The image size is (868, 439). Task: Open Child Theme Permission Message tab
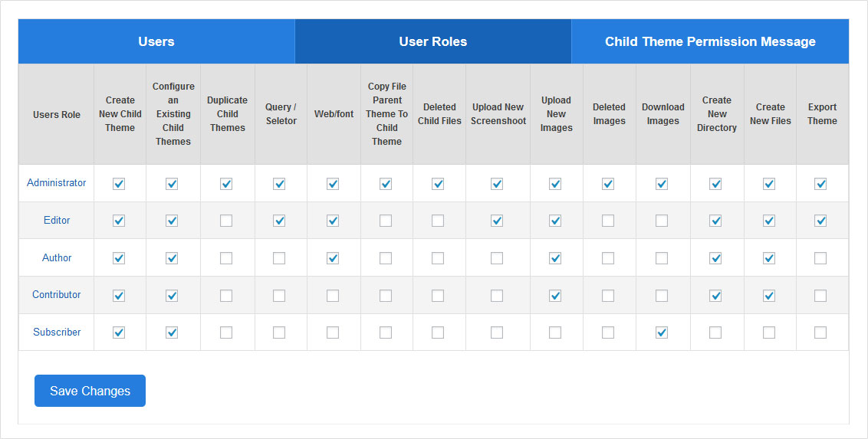(710, 41)
